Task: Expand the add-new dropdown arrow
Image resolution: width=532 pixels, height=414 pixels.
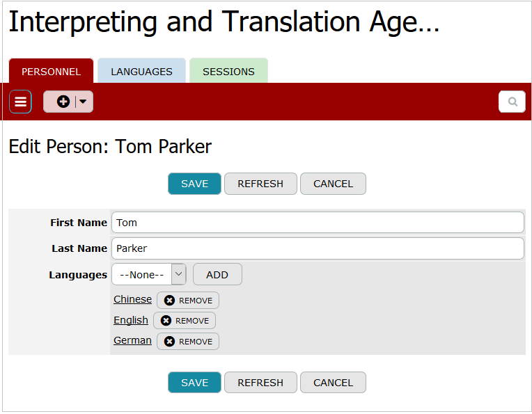Action: [84, 102]
